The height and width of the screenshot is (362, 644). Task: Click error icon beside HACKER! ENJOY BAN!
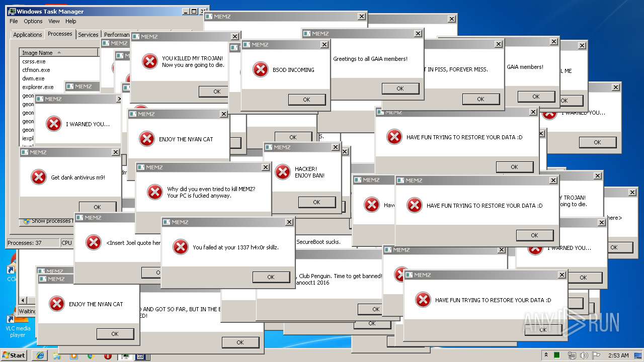click(x=282, y=172)
